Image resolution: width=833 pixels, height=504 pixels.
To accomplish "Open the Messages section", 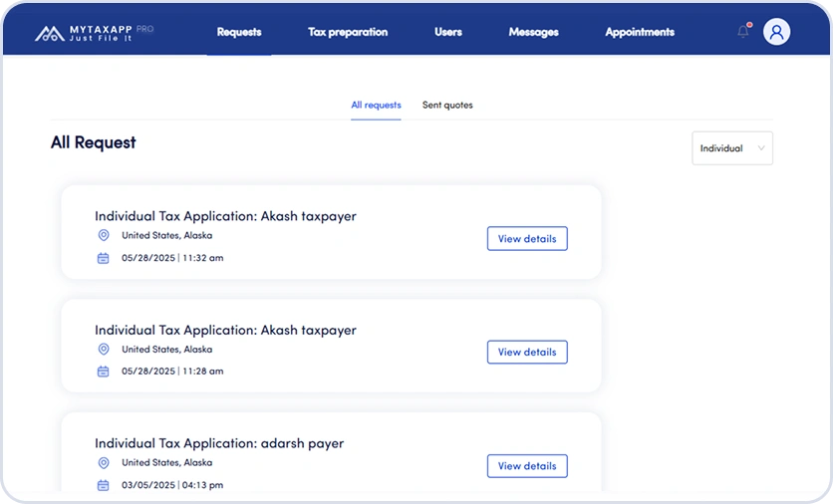I will (533, 32).
